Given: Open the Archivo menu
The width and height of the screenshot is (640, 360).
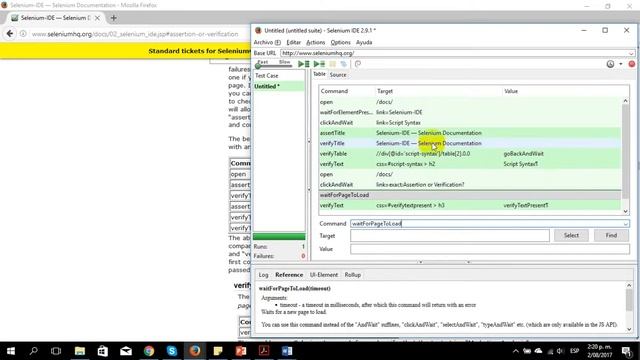Looking at the screenshot, I should 267,42.
